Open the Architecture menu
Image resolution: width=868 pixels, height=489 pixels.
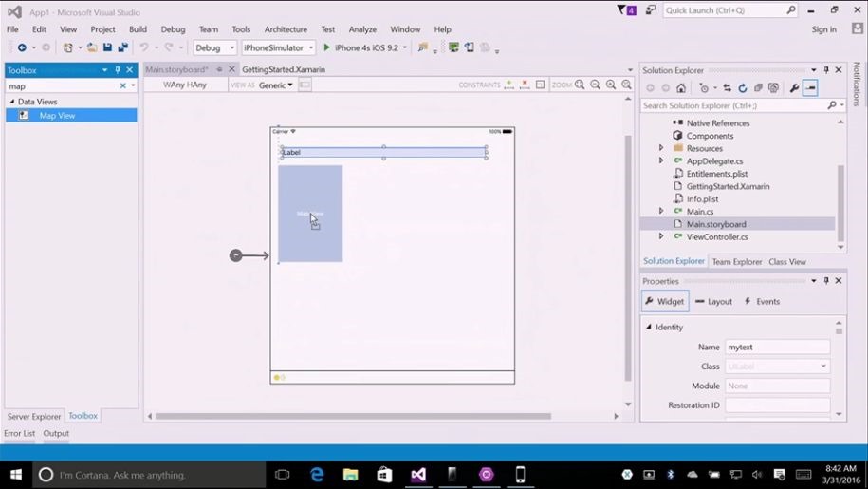pyautogui.click(x=286, y=29)
